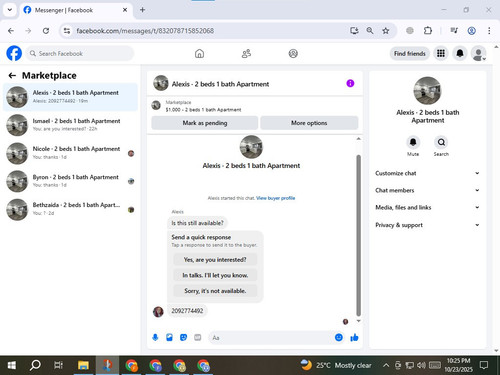
Task: Click sender avatar next to 2092774492
Action: (x=158, y=312)
